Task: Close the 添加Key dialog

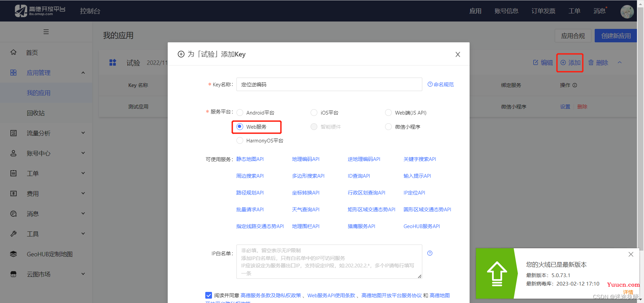Action: point(458,54)
